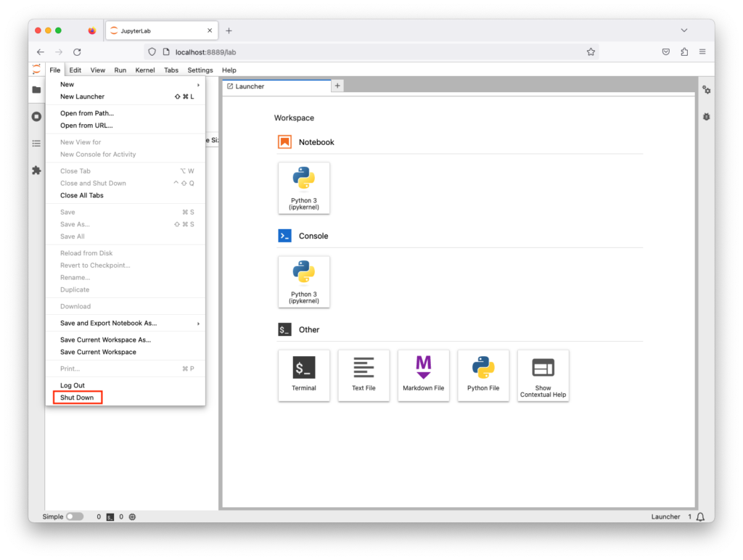Launch Python 3 notebook card
This screenshot has height=560, width=743.
[304, 188]
